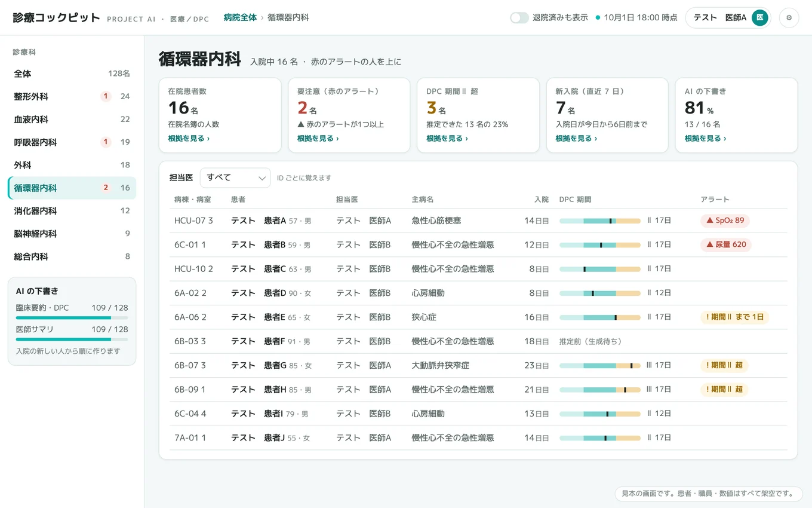This screenshot has width=812, height=508.
Task: Click 急性心筋梗塞 diagnosis cell
Action: tap(436, 221)
